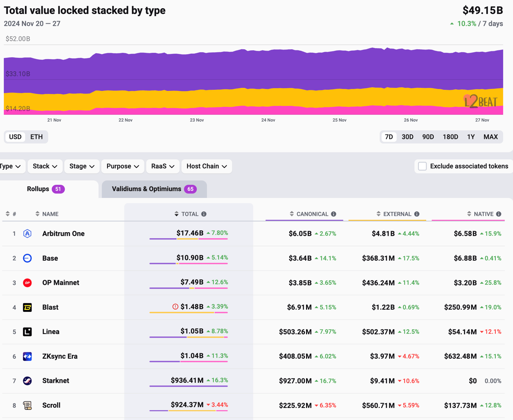
Task: Open the Host Chain filter dropdown
Action: [207, 166]
